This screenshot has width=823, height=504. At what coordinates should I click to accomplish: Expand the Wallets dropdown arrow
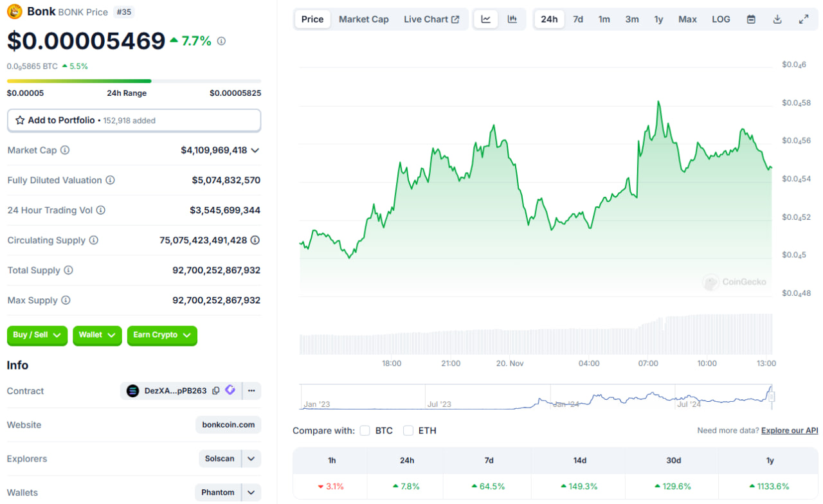[251, 492]
